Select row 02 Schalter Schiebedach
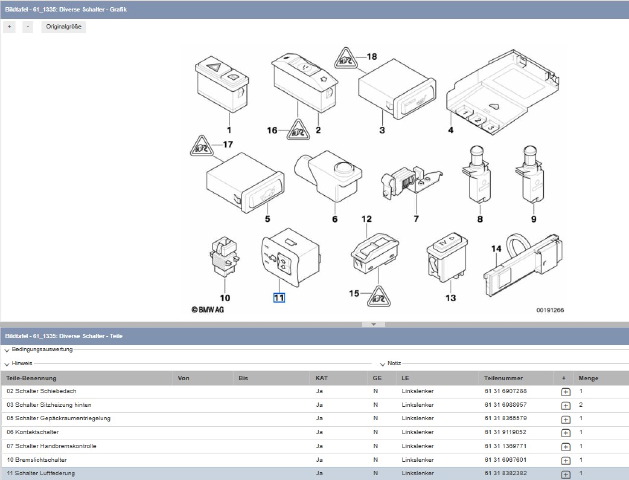Viewport: 629px width, 480px height. click(314, 391)
